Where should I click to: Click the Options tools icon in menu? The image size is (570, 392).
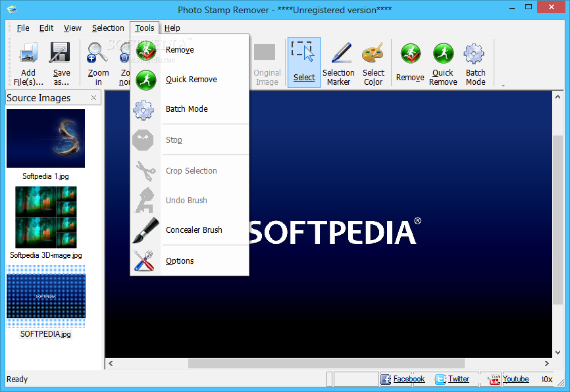[144, 261]
